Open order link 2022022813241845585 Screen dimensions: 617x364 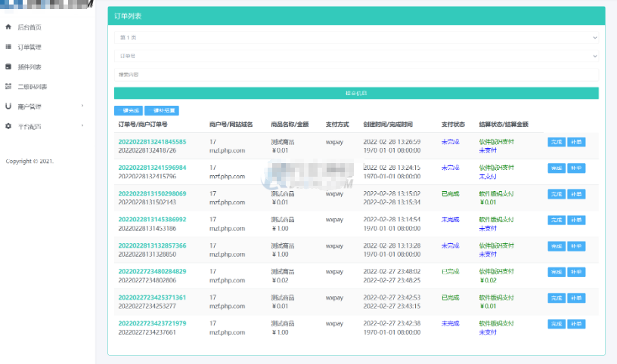pos(152,142)
